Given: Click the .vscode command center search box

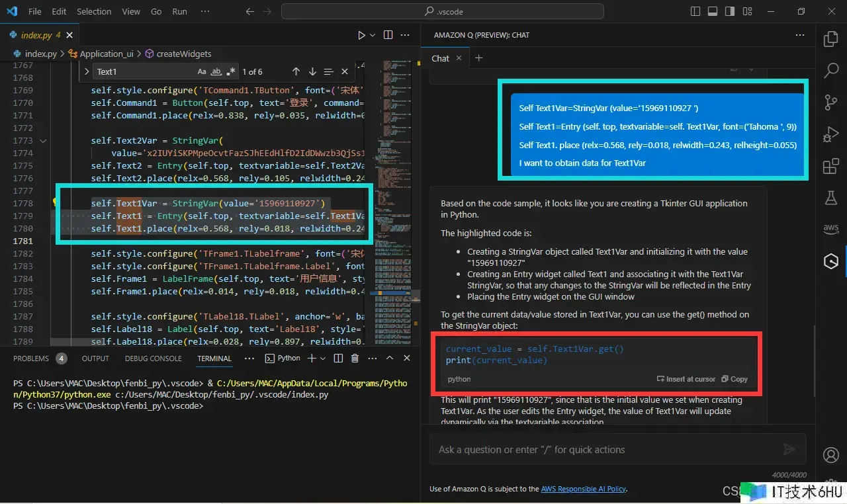Looking at the screenshot, I should click(x=443, y=11).
